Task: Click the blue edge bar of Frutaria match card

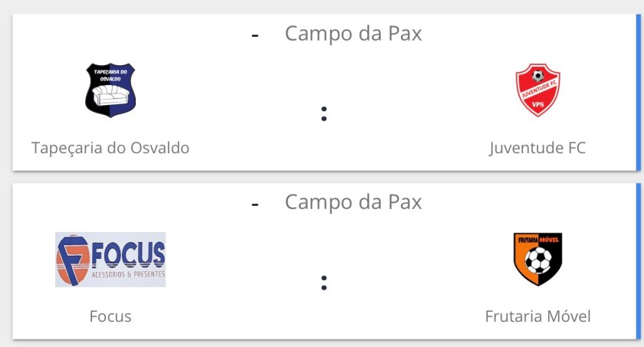Action: click(638, 260)
